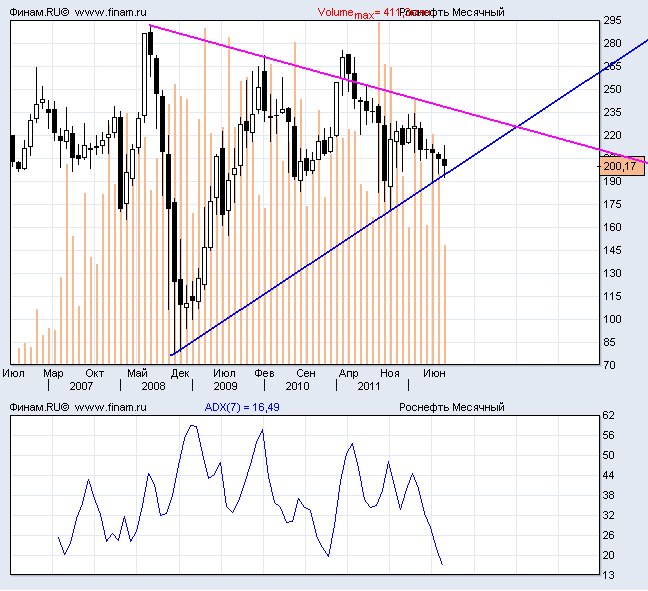648x591 pixels.
Task: Click the 26 label on ADX axis
Action: coord(609,536)
